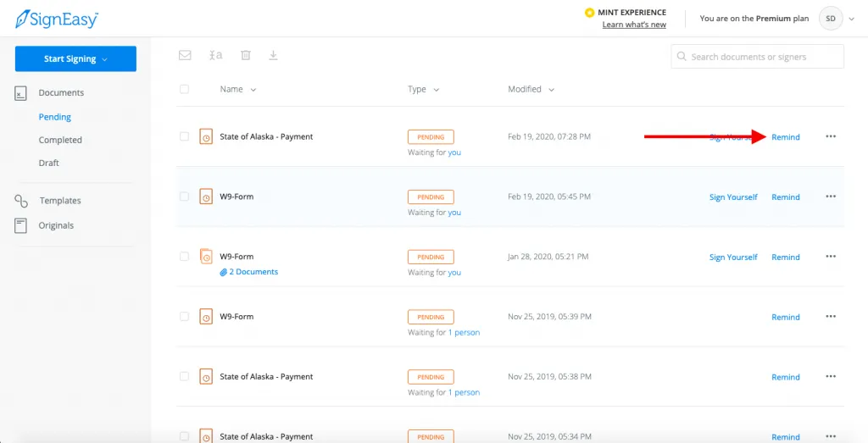Open Templates in the sidebar

pyautogui.click(x=60, y=201)
